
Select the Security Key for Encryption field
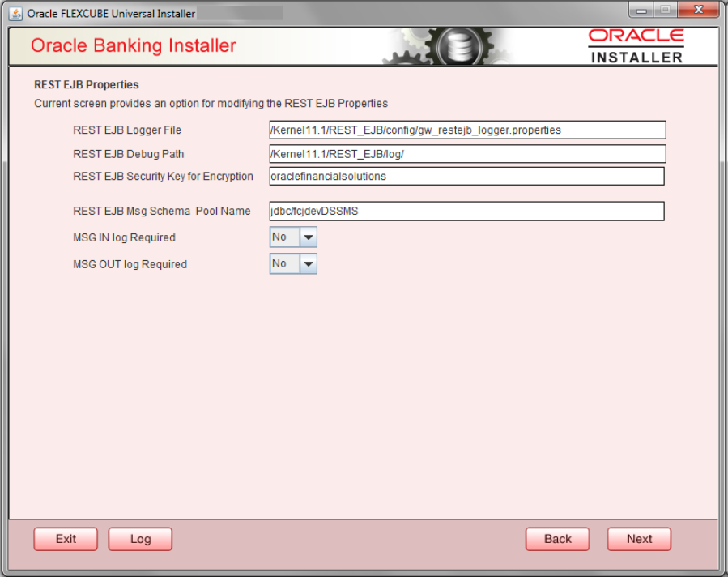466,176
